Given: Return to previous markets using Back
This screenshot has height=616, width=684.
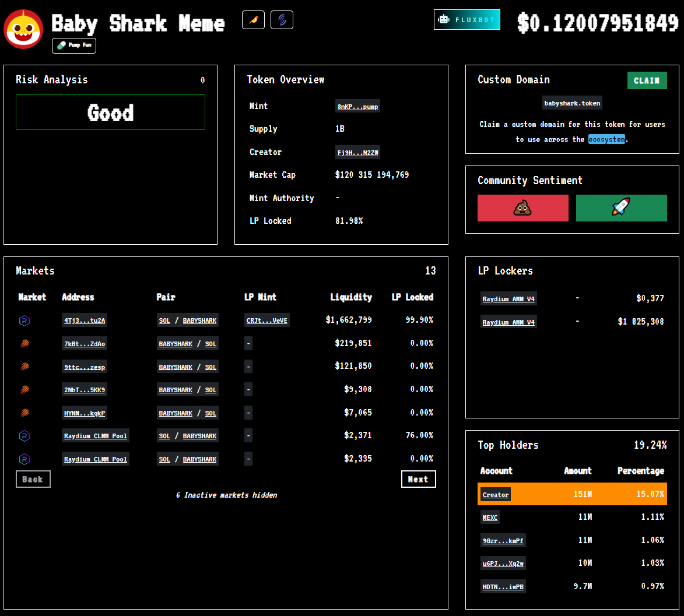Looking at the screenshot, I should [x=33, y=478].
